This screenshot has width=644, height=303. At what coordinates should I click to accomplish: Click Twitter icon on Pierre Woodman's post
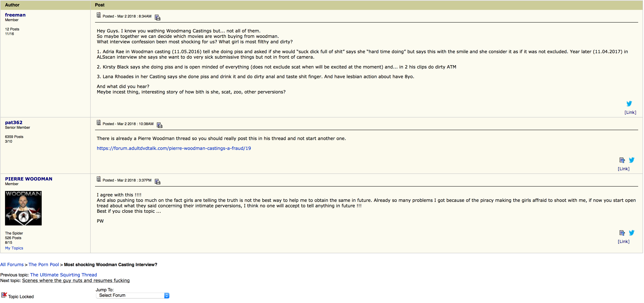[x=632, y=233]
